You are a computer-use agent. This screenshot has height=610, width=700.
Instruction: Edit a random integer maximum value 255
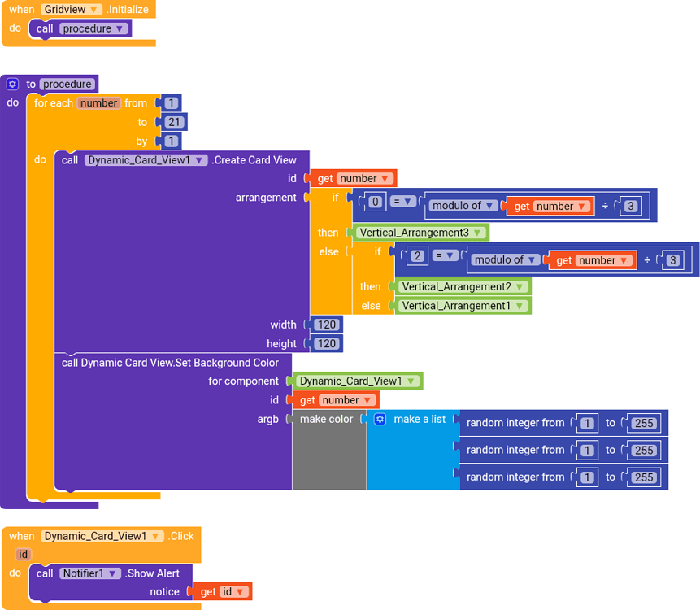click(644, 422)
